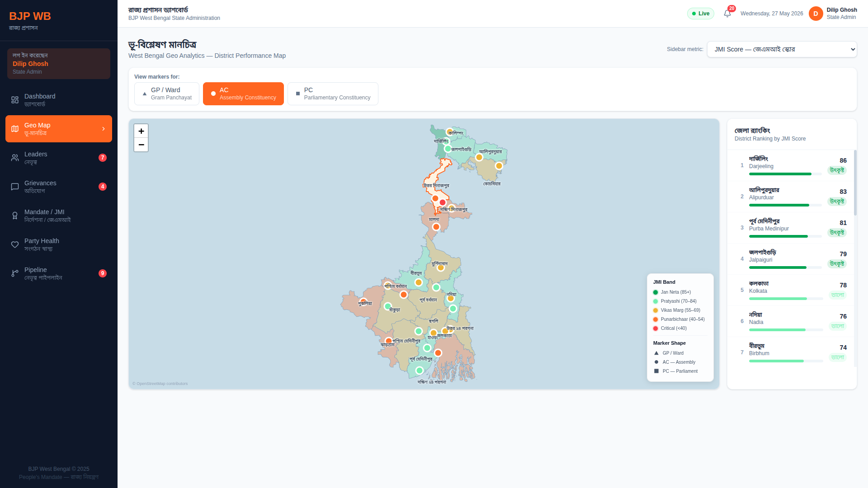
Task: Click the Grievances badge showing 4
Action: [x=103, y=187]
